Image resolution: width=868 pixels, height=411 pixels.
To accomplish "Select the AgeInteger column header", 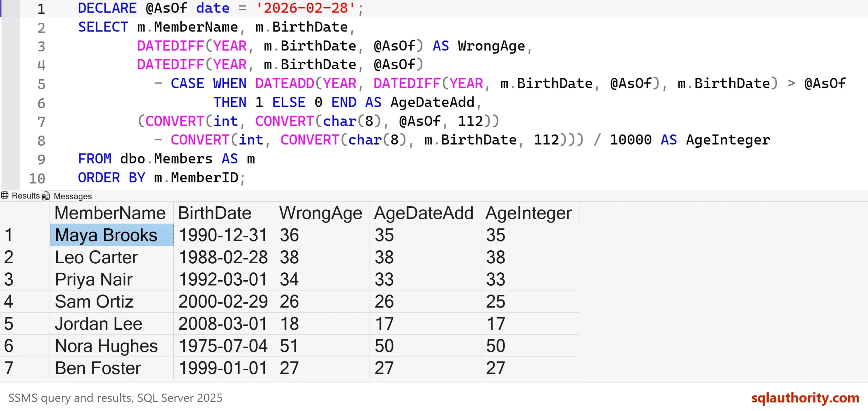I will [530, 213].
